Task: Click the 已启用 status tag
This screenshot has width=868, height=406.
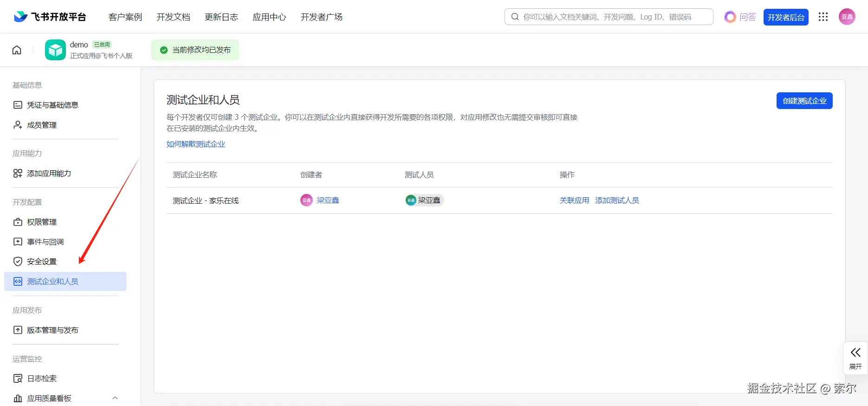Action: 102,45
